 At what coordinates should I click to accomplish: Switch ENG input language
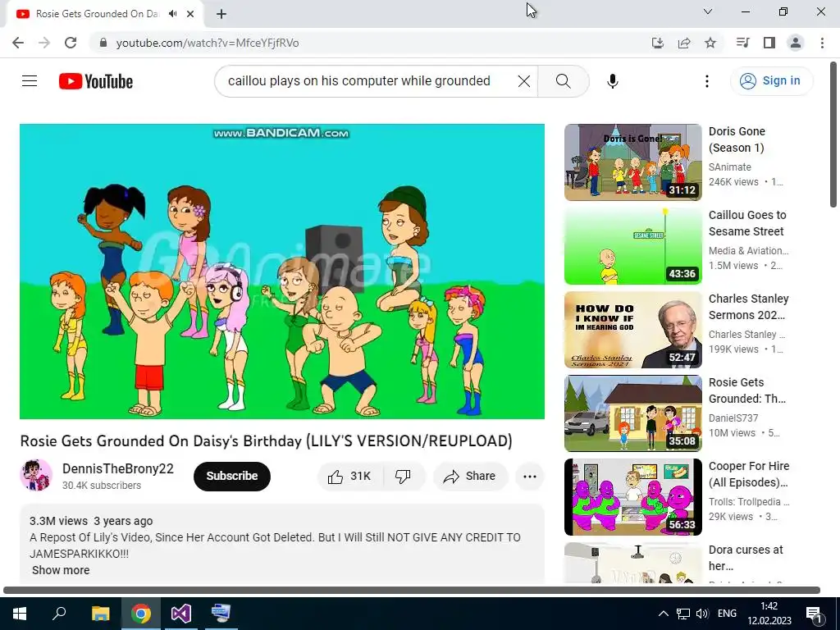(x=727, y=614)
